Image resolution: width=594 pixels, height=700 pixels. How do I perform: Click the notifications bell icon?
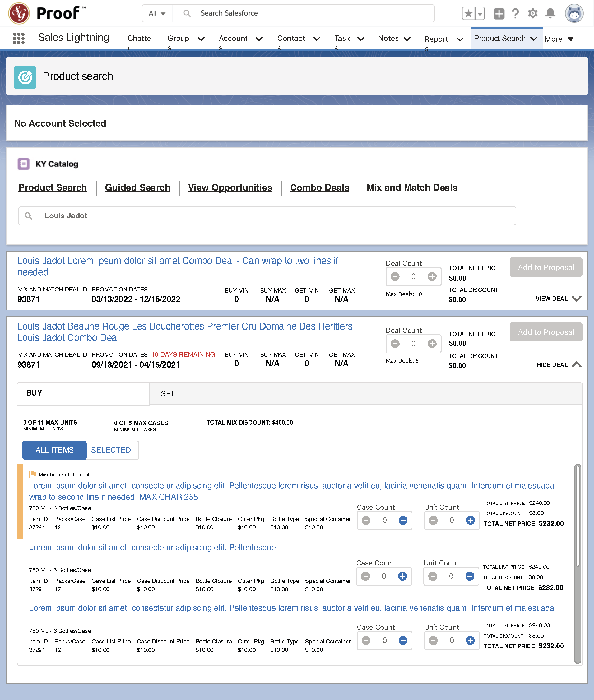click(x=550, y=13)
